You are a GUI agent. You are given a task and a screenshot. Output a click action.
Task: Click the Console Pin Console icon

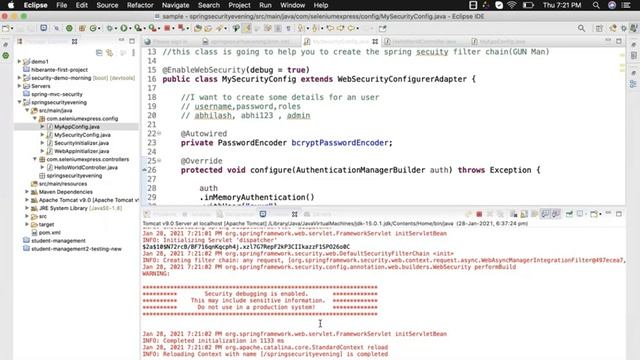[569, 214]
